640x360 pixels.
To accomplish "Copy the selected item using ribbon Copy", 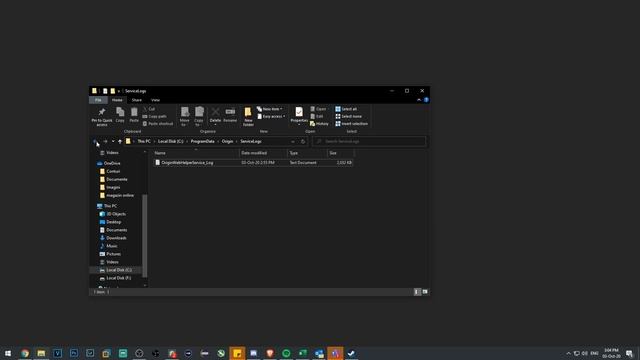I will point(120,116).
